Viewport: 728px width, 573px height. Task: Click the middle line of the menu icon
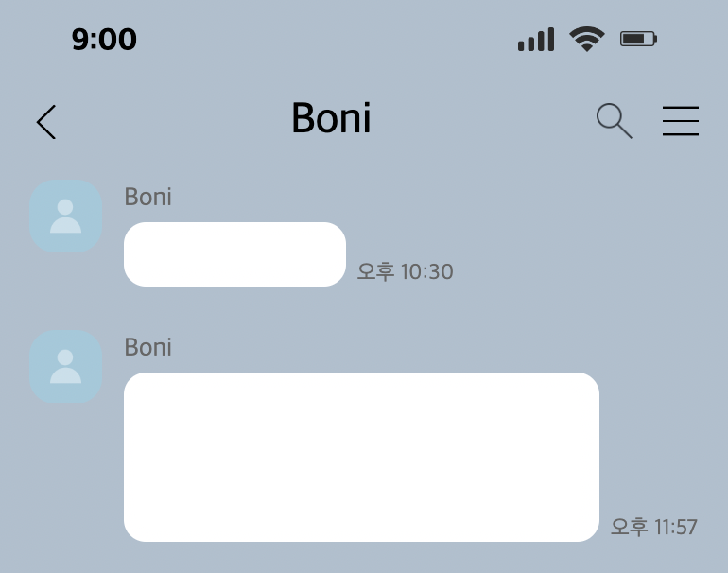681,121
